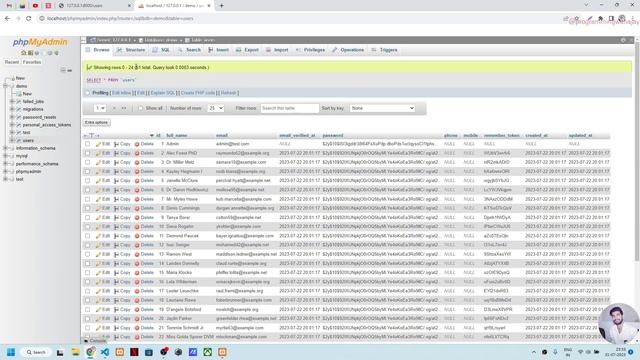
Task: Expand the migrations table node
Action: (12, 109)
